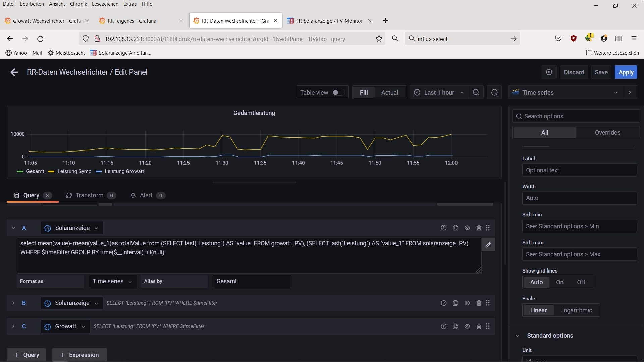
Task: Toggle the query editor pencil edit mode
Action: point(488,245)
